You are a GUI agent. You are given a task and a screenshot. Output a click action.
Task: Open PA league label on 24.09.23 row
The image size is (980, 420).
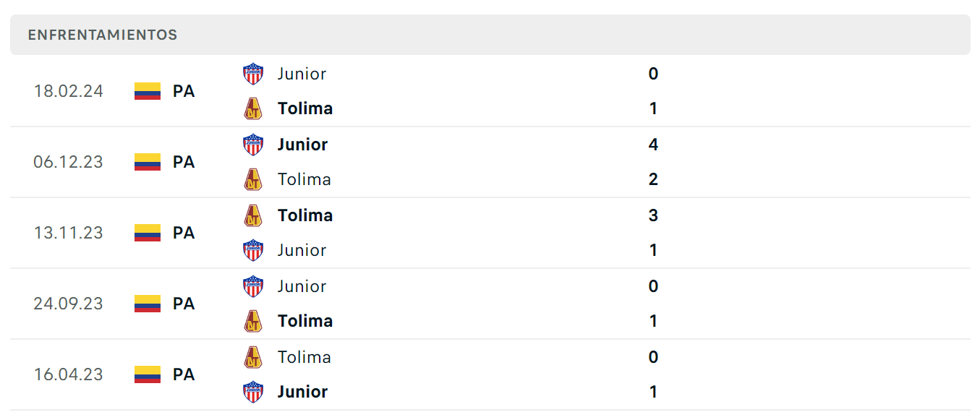184,304
